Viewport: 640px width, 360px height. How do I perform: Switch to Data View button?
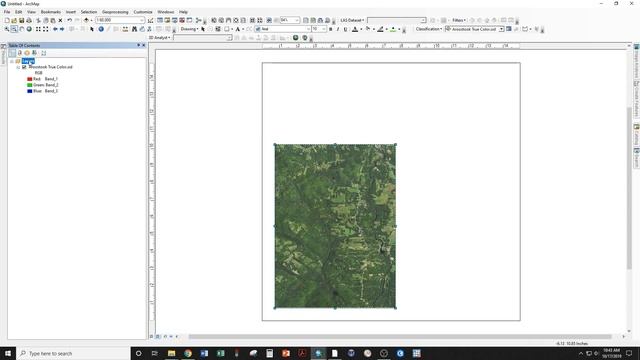coord(152,336)
